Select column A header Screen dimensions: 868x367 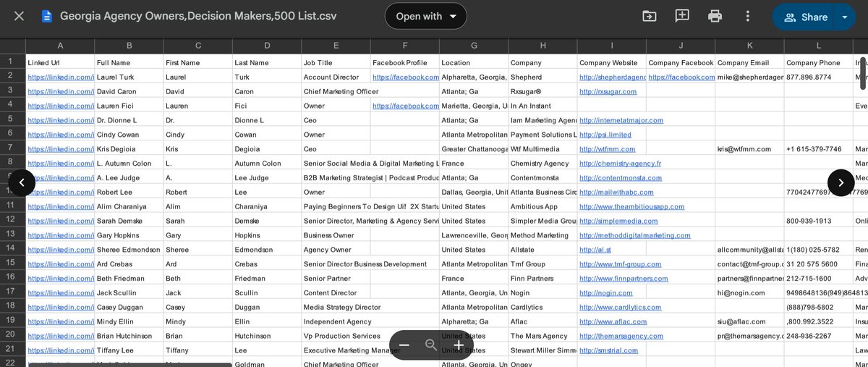[x=60, y=46]
